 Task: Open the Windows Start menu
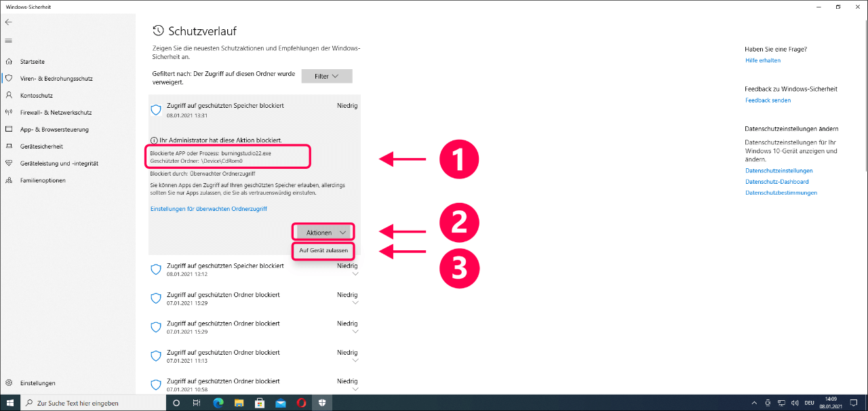(x=10, y=403)
